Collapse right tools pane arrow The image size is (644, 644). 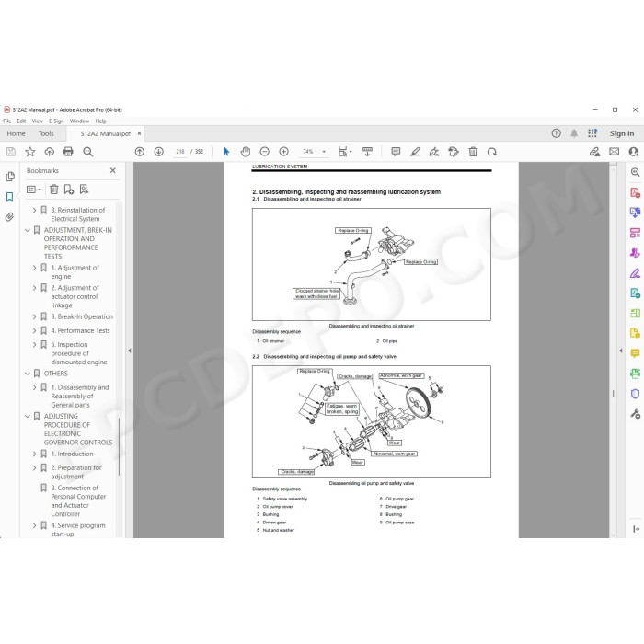coord(621,351)
